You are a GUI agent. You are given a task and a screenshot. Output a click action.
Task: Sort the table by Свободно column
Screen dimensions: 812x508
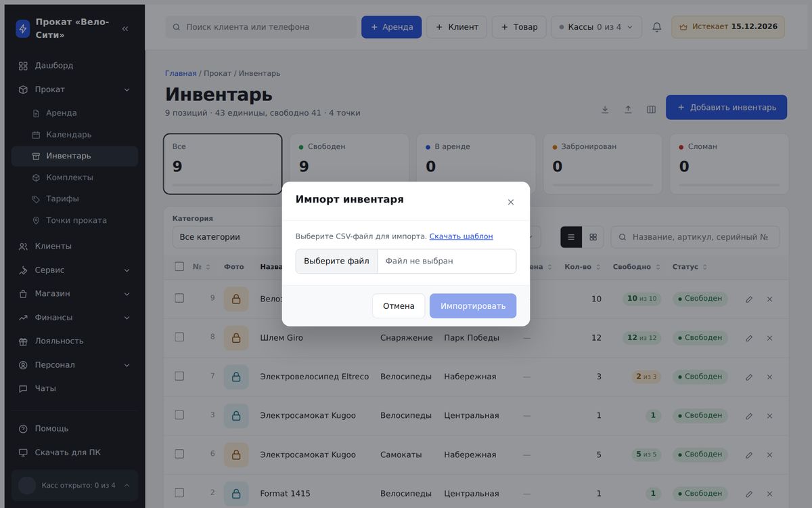click(636, 267)
